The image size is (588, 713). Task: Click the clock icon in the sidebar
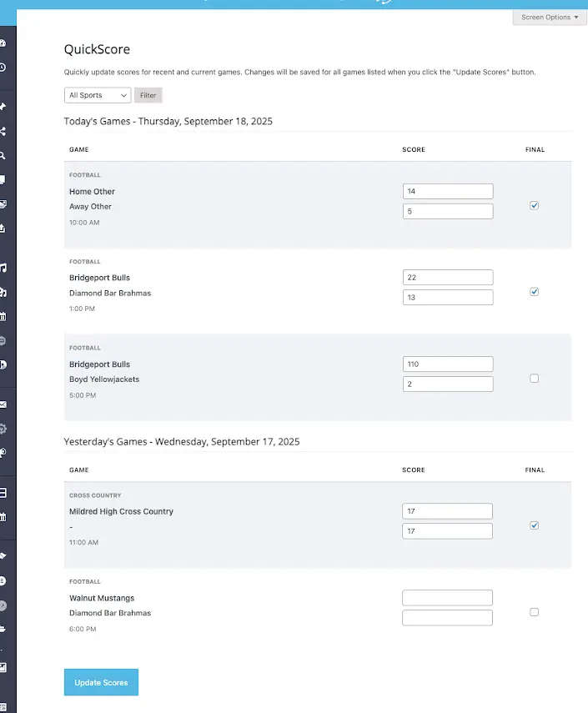(3, 68)
